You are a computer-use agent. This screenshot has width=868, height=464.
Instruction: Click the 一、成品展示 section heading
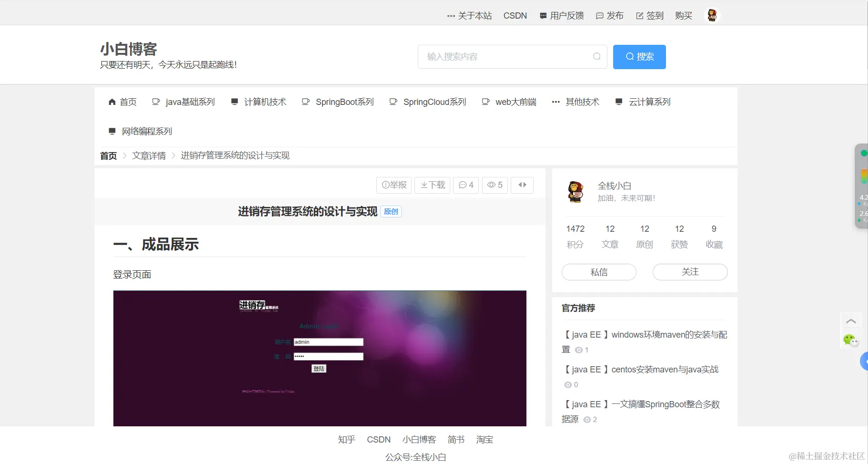156,245
